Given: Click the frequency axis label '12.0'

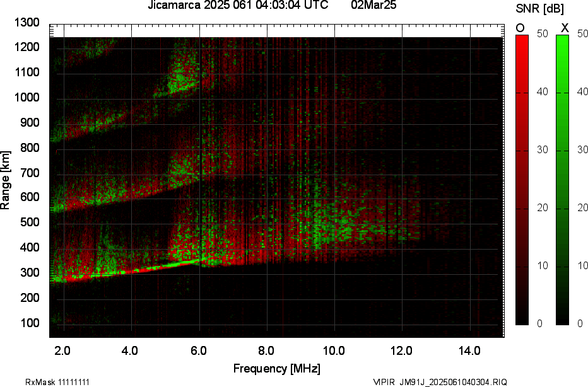Looking at the screenshot, I should tap(402, 350).
